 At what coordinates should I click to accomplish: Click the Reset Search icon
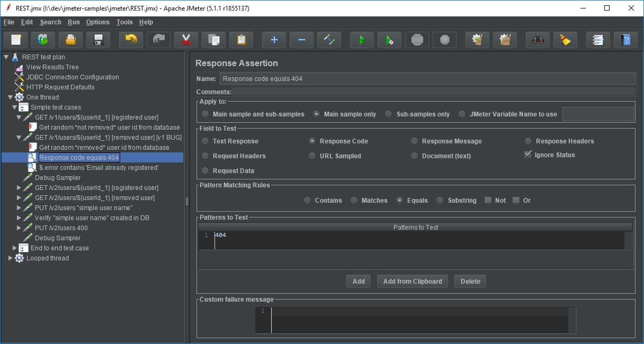coord(566,40)
